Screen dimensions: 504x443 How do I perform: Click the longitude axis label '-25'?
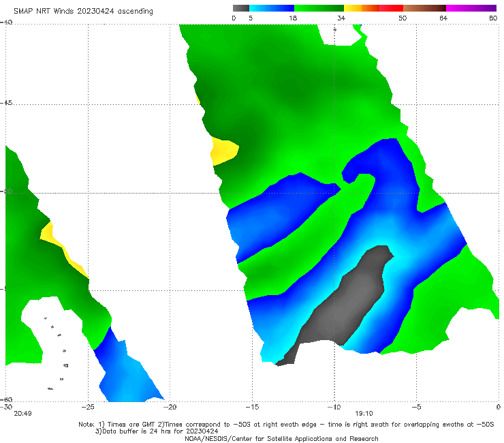click(88, 407)
